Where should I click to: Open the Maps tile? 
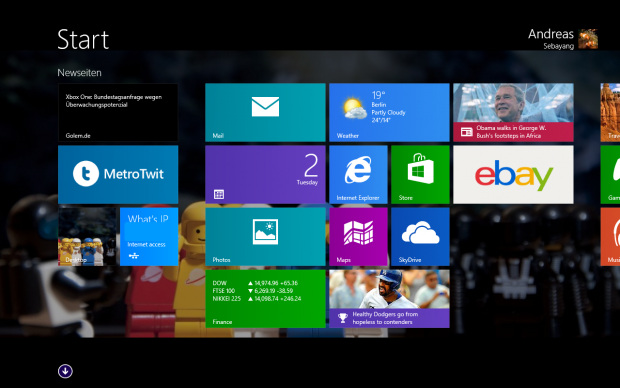pyautogui.click(x=358, y=237)
